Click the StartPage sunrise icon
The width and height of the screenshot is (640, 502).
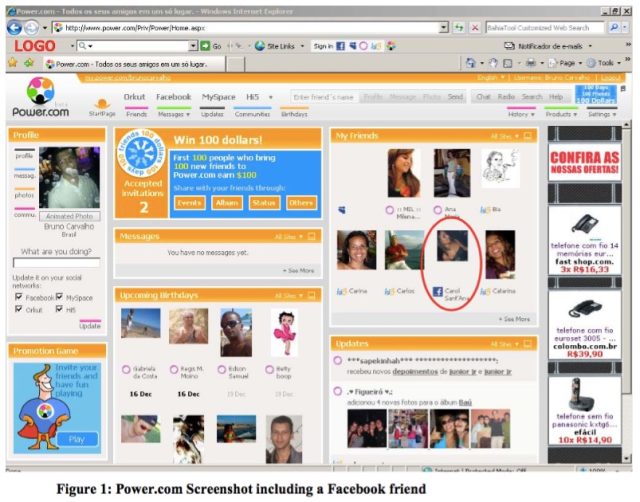102,104
